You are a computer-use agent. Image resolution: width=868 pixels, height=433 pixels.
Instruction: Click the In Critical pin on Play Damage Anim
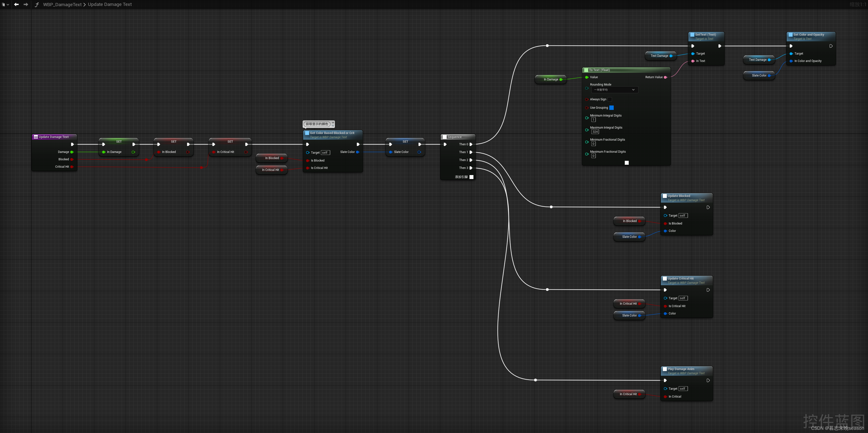pos(665,397)
